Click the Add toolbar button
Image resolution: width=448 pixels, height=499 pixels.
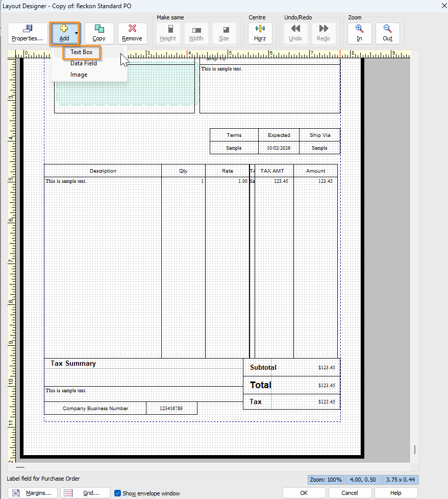pos(64,33)
